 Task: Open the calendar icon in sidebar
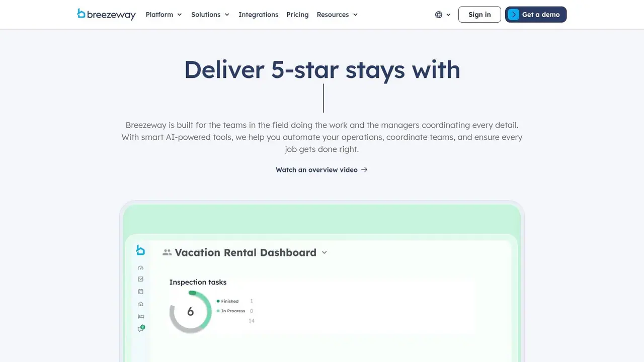[x=140, y=292]
